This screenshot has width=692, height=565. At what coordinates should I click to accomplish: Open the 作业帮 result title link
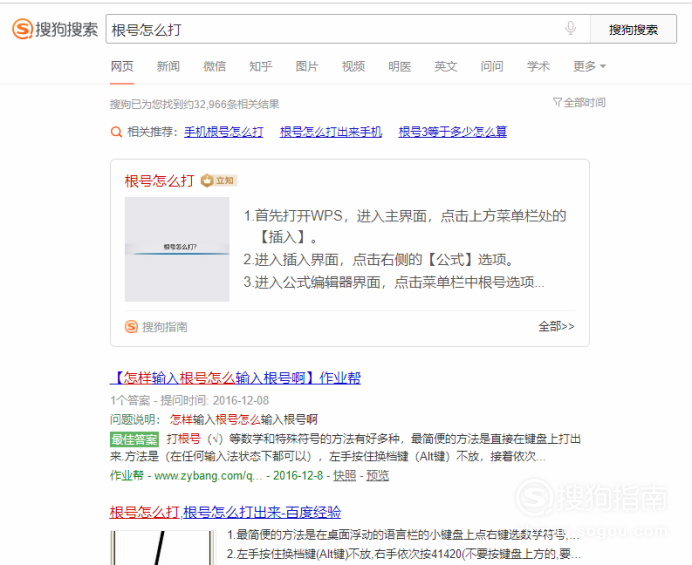tap(235, 378)
